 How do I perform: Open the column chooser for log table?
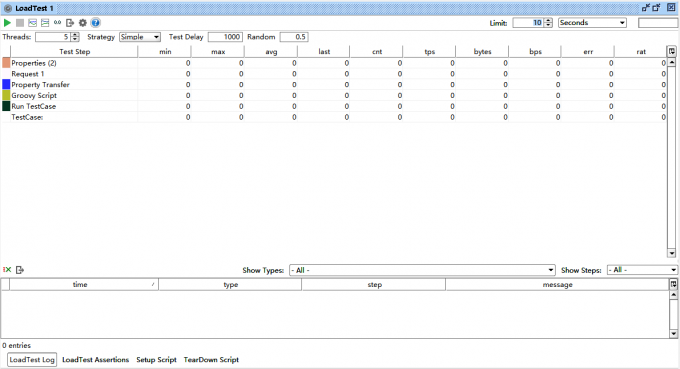pyautogui.click(x=673, y=284)
